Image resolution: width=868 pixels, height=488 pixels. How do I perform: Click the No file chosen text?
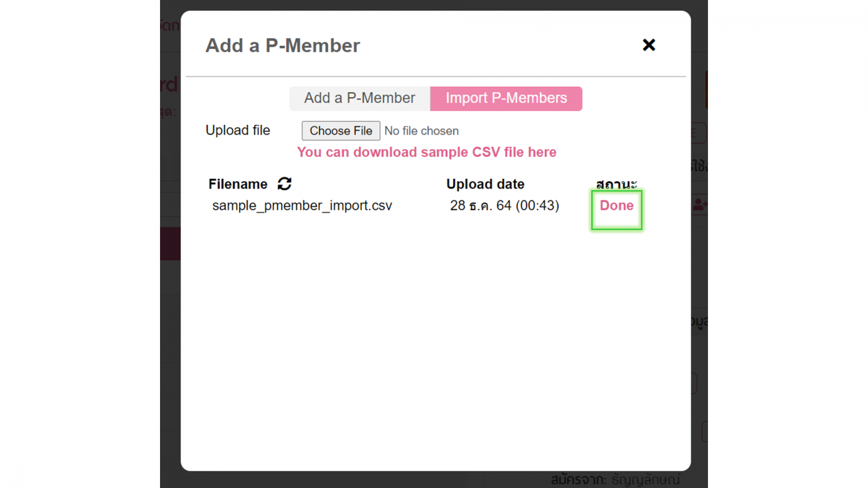click(x=422, y=131)
